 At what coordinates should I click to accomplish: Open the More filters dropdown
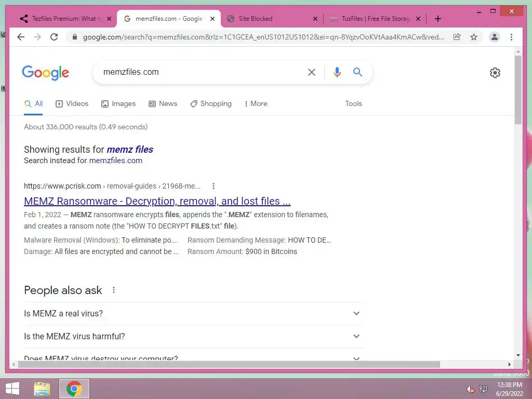(x=256, y=103)
